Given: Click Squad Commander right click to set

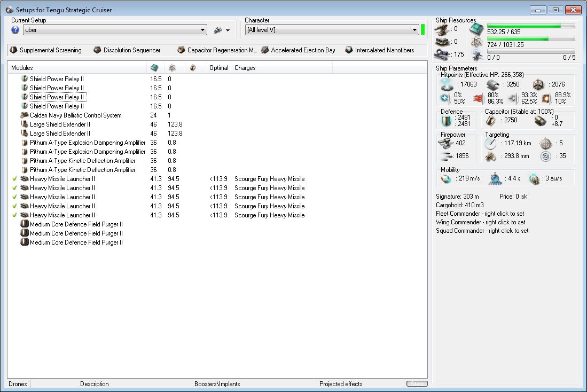Looking at the screenshot, I should pos(482,231).
